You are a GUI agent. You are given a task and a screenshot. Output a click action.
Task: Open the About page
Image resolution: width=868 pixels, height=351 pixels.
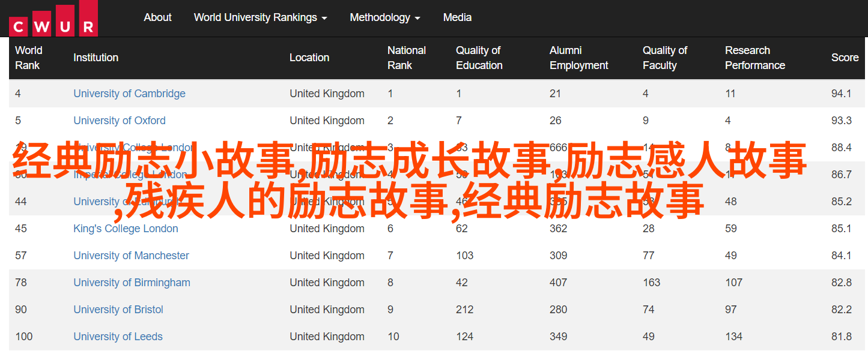pos(158,17)
